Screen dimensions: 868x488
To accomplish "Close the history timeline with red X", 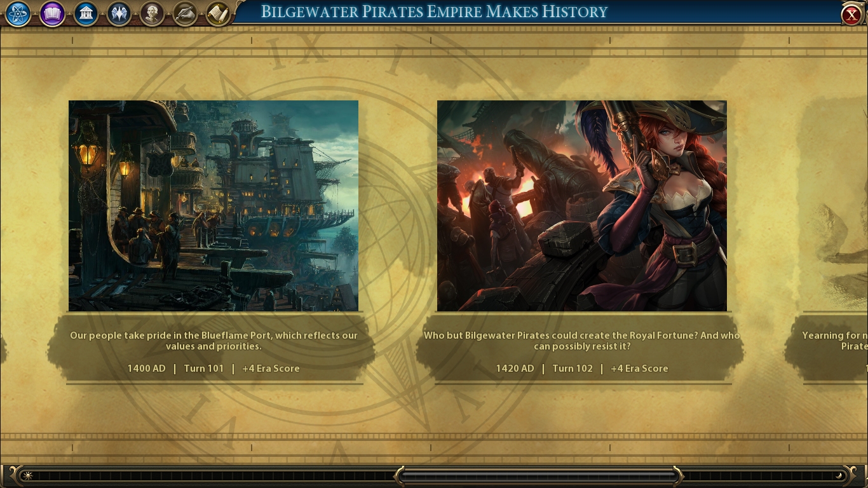I will coord(851,15).
